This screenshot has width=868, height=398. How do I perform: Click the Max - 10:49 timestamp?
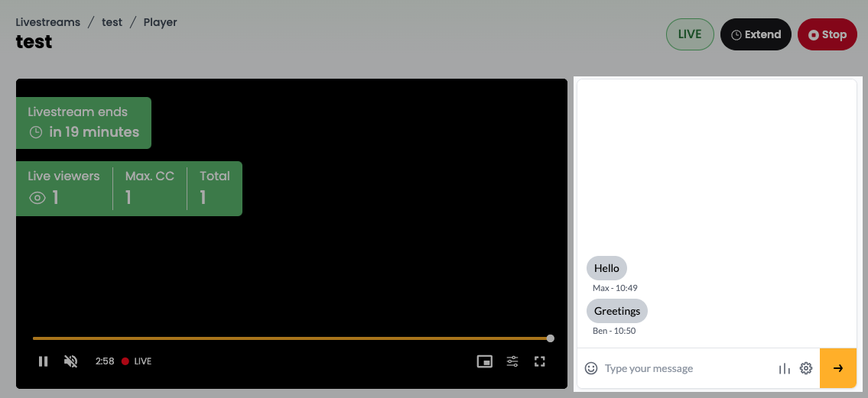615,288
